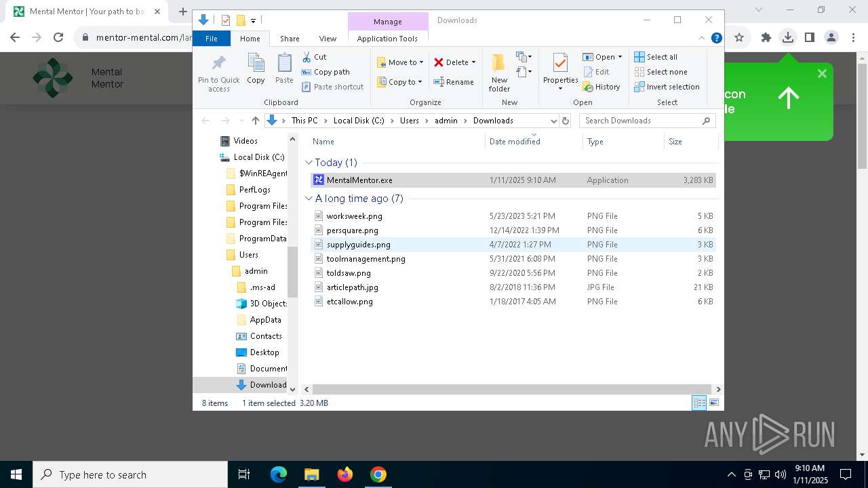Switch to the View ribbon tab
The image size is (868, 488).
coord(328,39)
